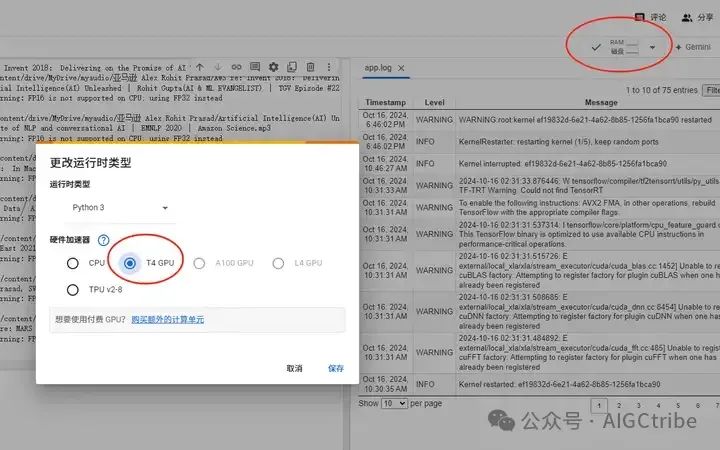Select TPU v2-8 radio button

pyautogui.click(x=73, y=290)
